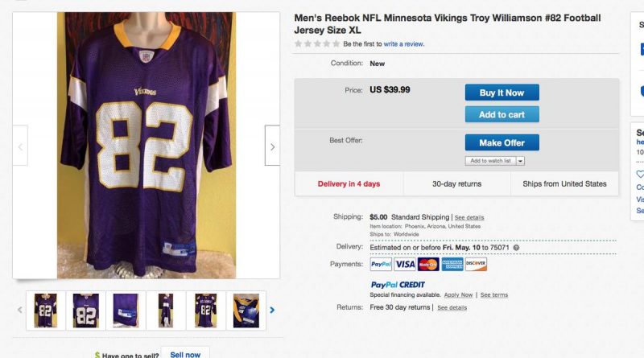644x358 pixels.
Task: See terms of PayPal Credit financing
Action: coord(494,294)
